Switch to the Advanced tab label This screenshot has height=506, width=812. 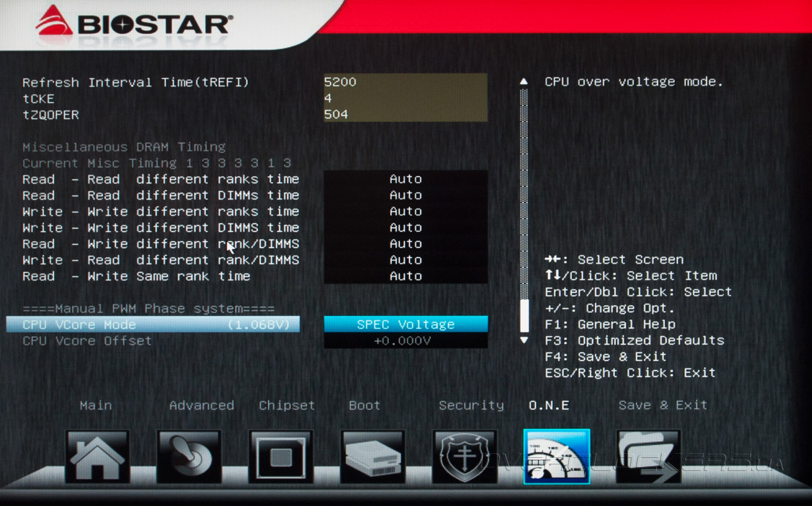[202, 406]
